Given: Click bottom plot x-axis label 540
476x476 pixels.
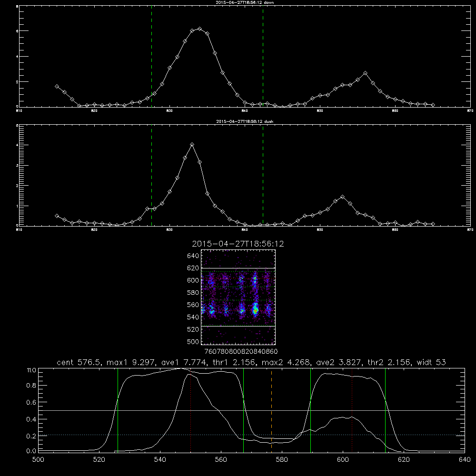Looking at the screenshot, I should click(160, 460).
